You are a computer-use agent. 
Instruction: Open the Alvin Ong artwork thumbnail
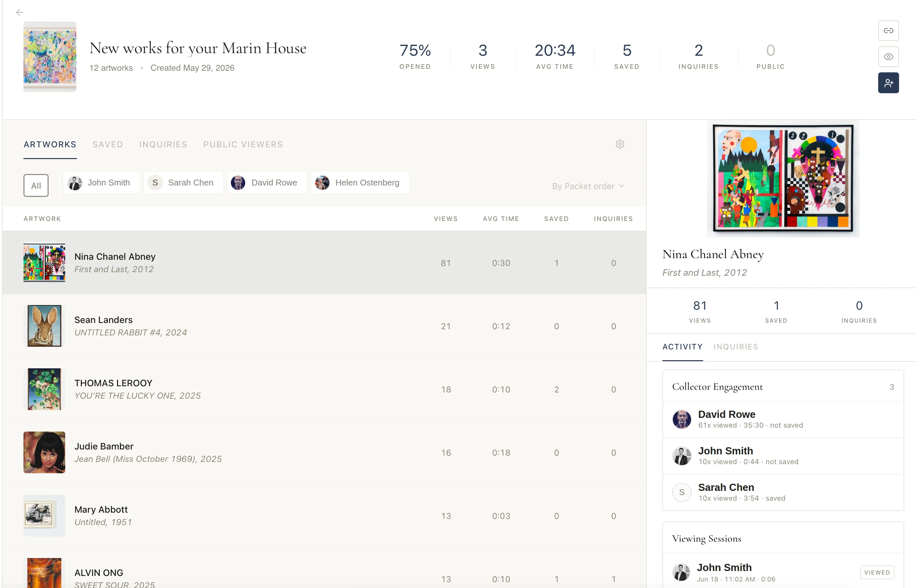point(44,573)
